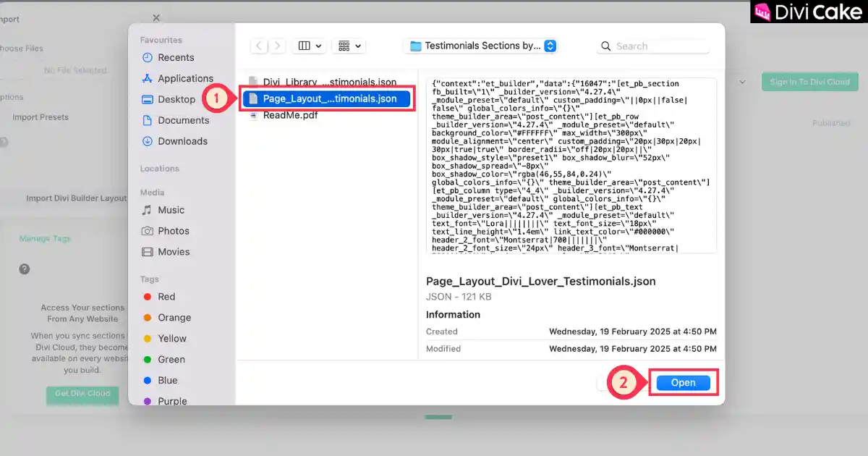Click the Documents page icon

click(x=148, y=120)
